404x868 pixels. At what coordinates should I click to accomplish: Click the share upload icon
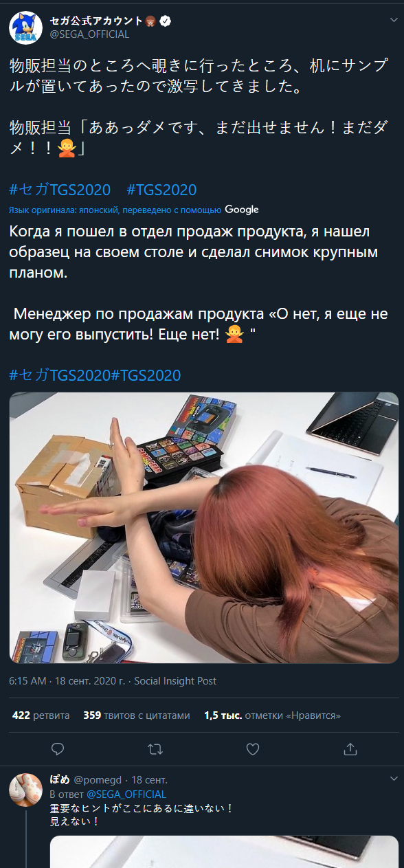[x=350, y=748]
